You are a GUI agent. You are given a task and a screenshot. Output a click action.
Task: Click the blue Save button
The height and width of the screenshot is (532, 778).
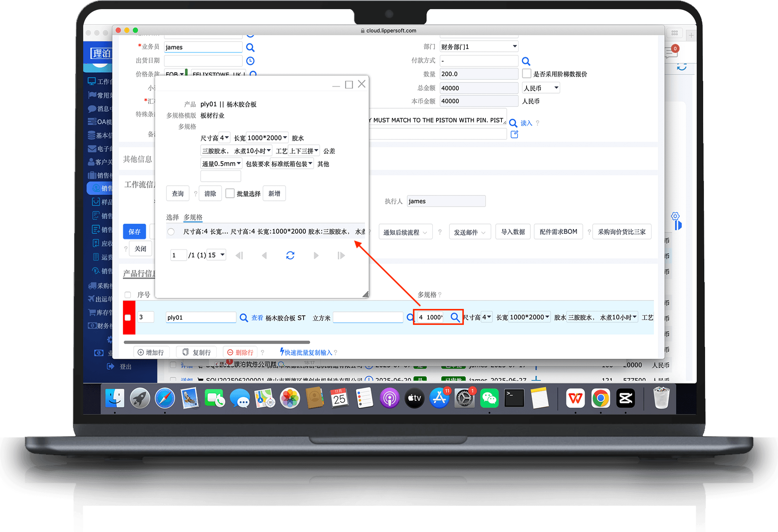click(x=134, y=231)
